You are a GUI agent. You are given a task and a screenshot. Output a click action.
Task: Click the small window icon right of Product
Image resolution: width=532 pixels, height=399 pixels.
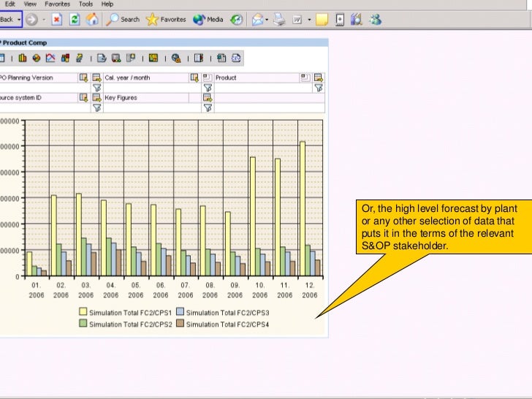coord(305,77)
